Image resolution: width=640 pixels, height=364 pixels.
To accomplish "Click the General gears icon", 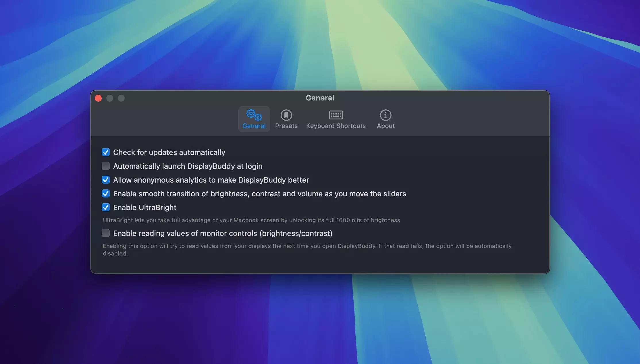I will 254,115.
